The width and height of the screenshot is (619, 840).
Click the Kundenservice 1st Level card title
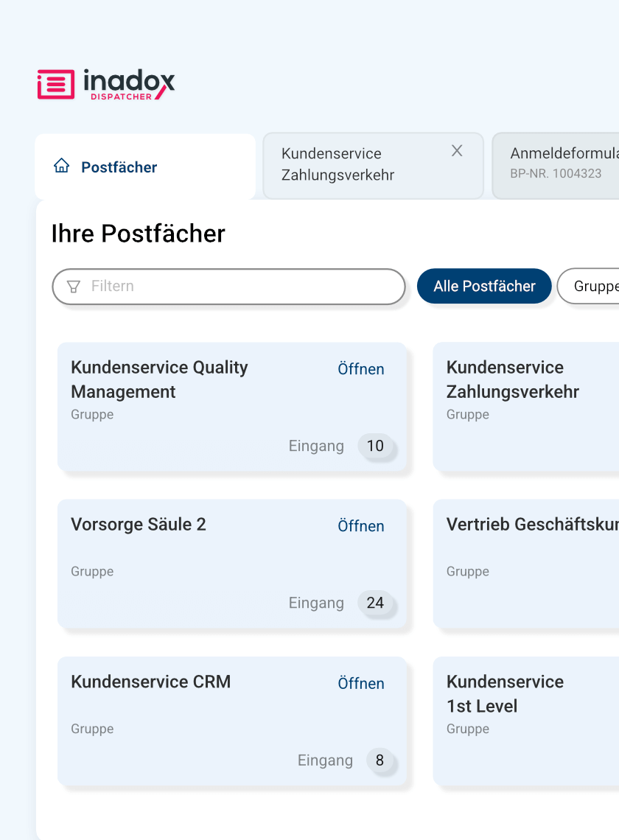coord(505,694)
